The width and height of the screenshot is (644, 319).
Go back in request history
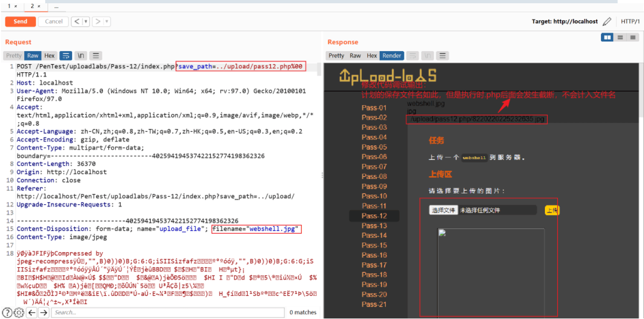pyautogui.click(x=76, y=22)
